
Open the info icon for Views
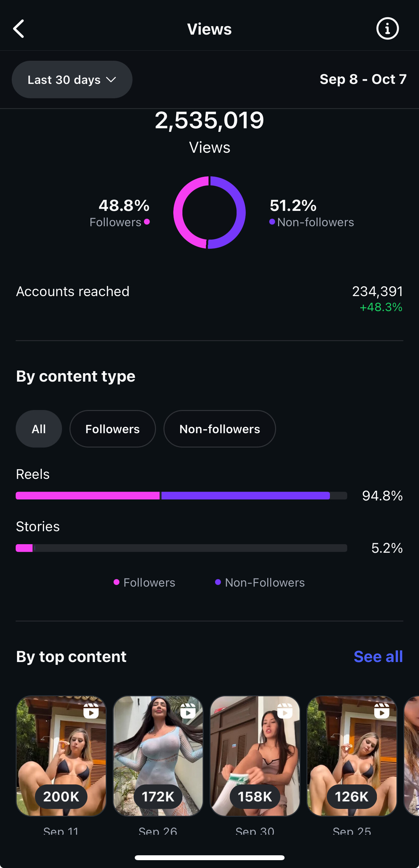click(387, 29)
